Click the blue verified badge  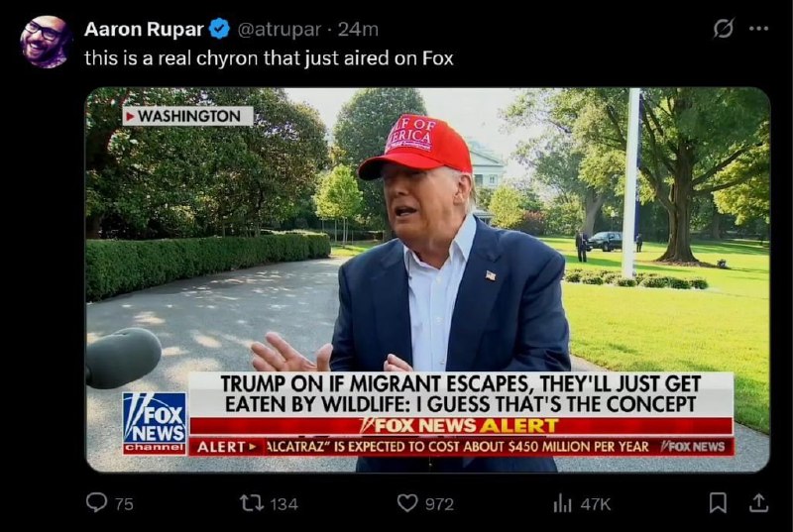click(x=219, y=29)
